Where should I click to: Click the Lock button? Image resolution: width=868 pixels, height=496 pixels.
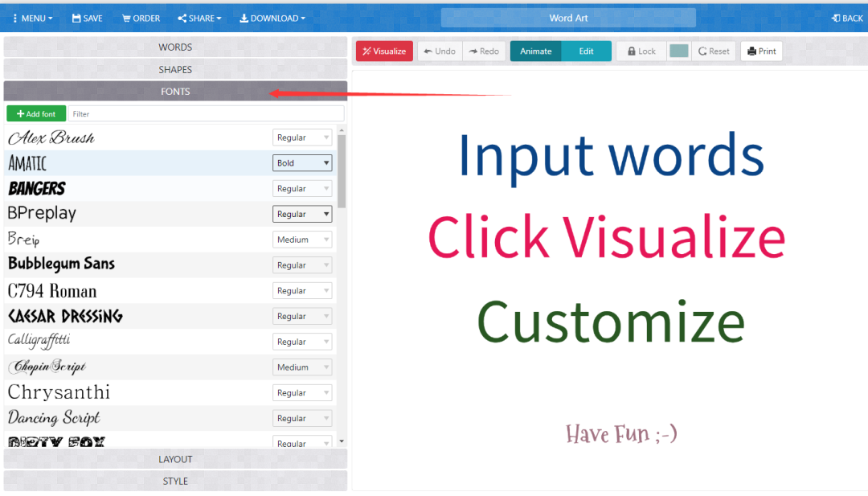click(x=641, y=51)
